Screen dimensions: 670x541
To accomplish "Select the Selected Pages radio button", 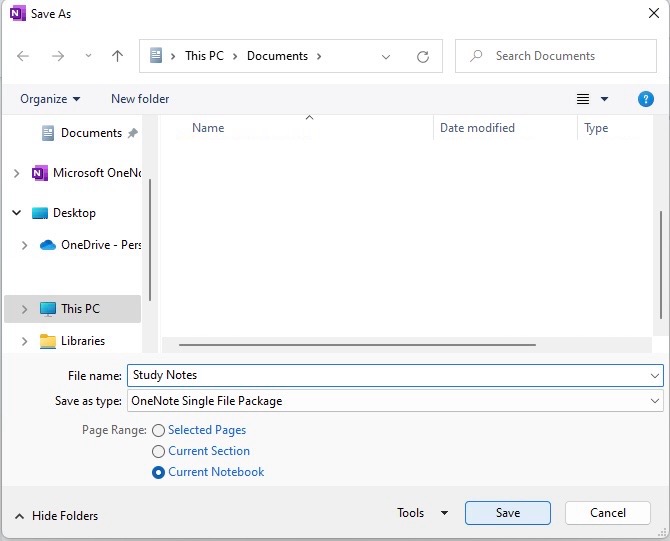I will [159, 430].
